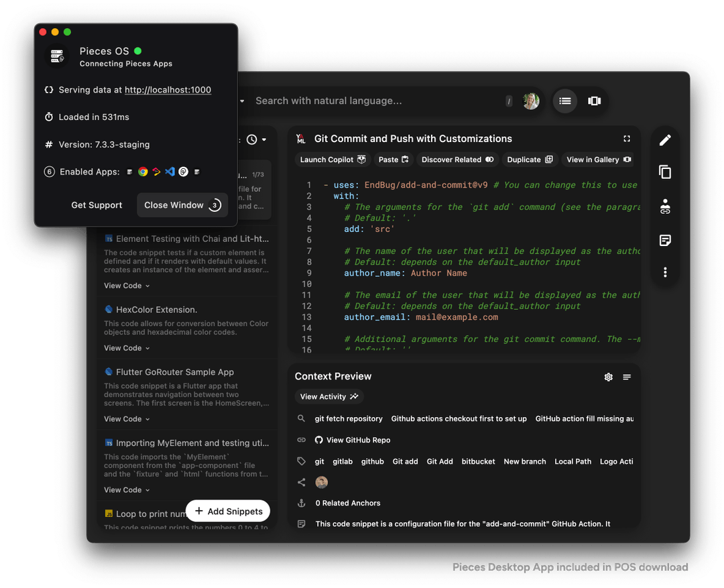Click the anchor icon beside 0 Related Anchors
Screen dimensions: 724x588
pos(301,503)
